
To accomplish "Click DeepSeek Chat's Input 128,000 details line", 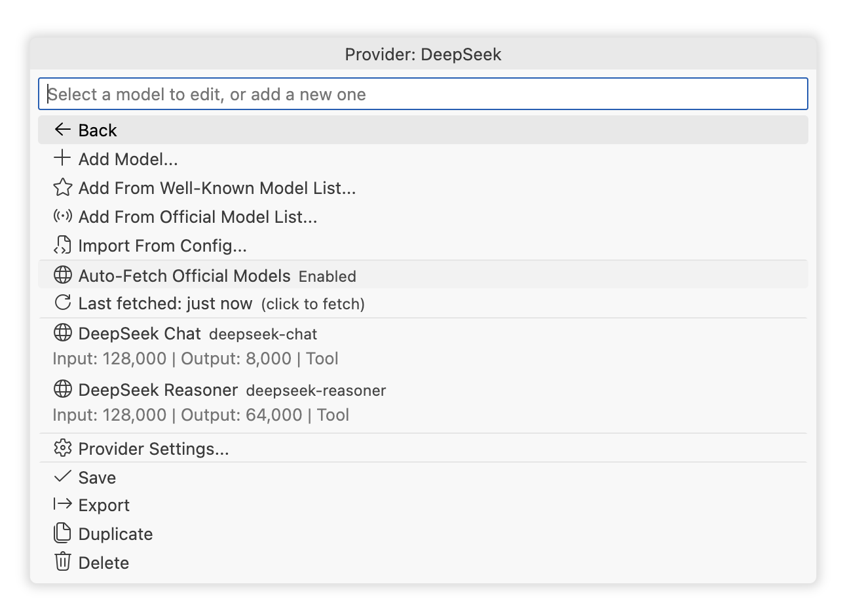I will point(195,358).
